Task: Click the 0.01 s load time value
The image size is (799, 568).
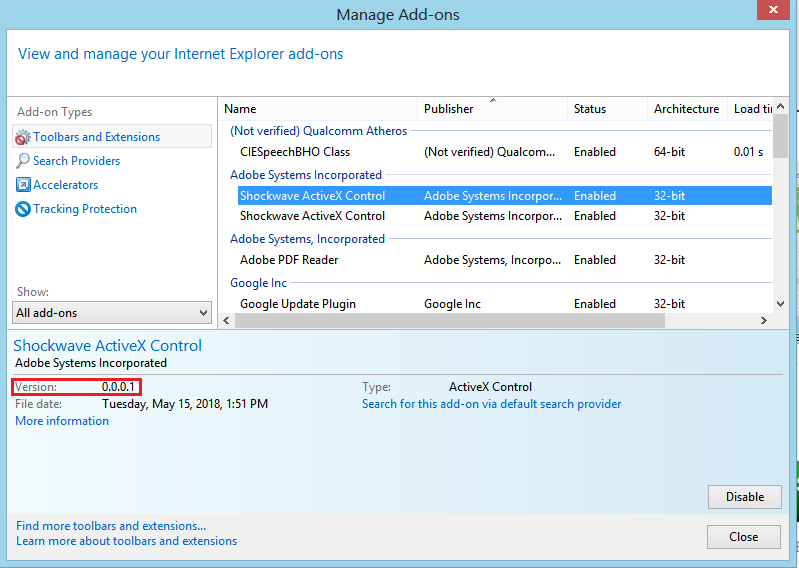Action: click(748, 152)
